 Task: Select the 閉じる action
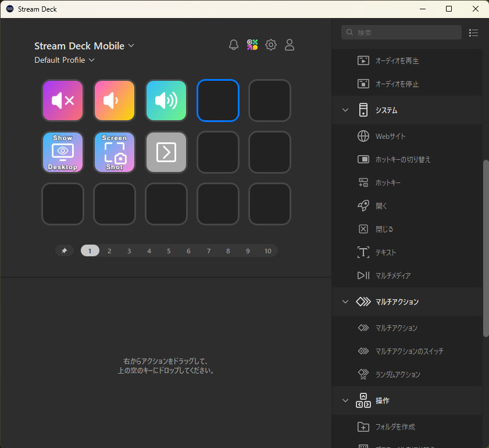pyautogui.click(x=407, y=229)
